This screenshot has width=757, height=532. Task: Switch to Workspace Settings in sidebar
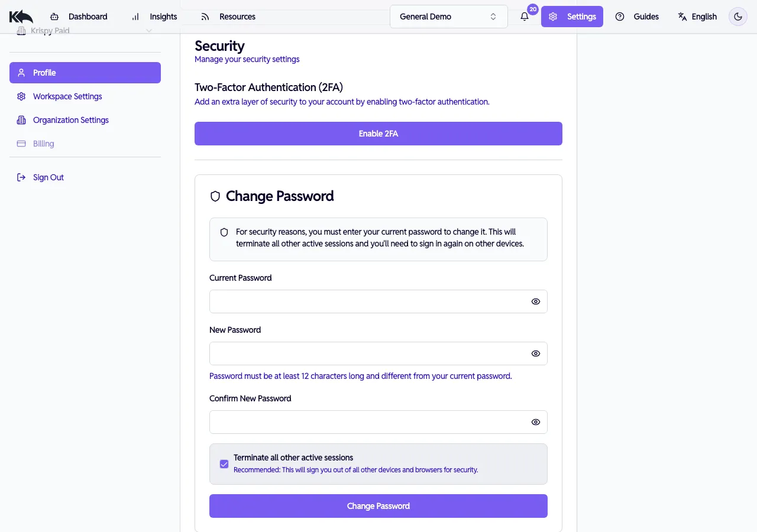(67, 96)
